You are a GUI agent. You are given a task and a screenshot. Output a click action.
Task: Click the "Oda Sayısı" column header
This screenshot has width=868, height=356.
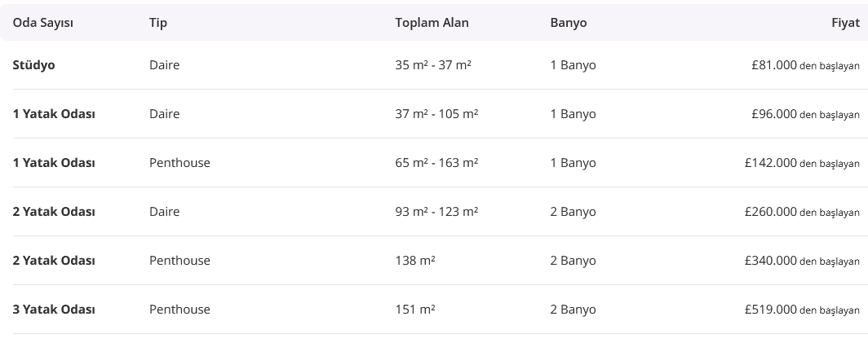(x=43, y=23)
